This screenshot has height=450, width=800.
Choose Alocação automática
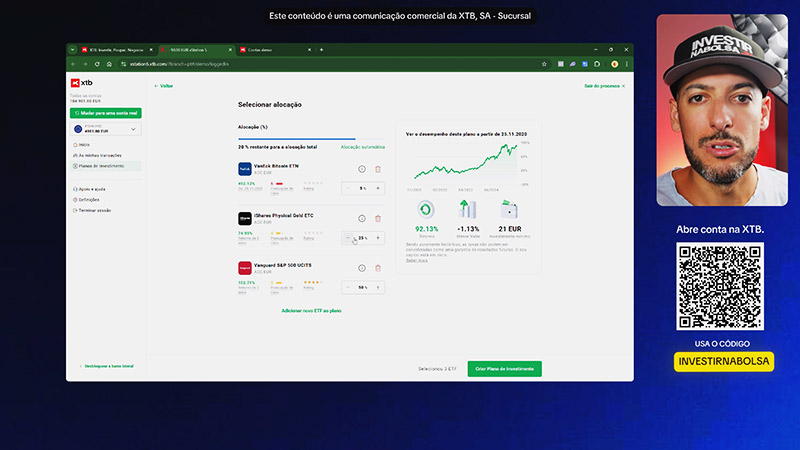coord(363,147)
